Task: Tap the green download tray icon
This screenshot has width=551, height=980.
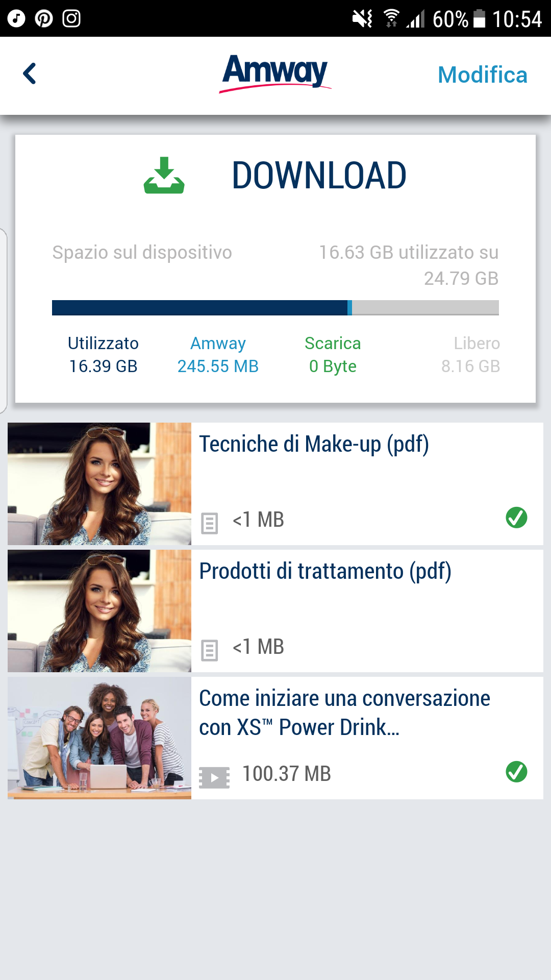Action: tap(164, 175)
